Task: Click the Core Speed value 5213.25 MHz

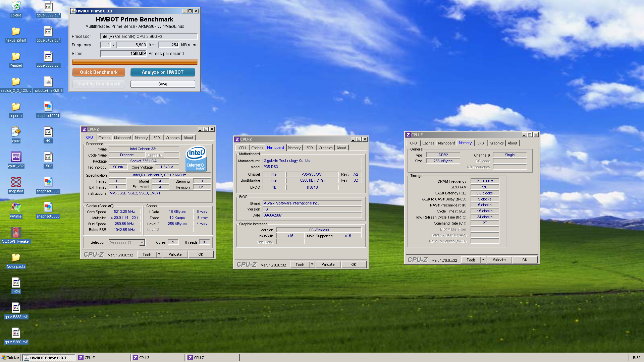Action: (x=124, y=212)
